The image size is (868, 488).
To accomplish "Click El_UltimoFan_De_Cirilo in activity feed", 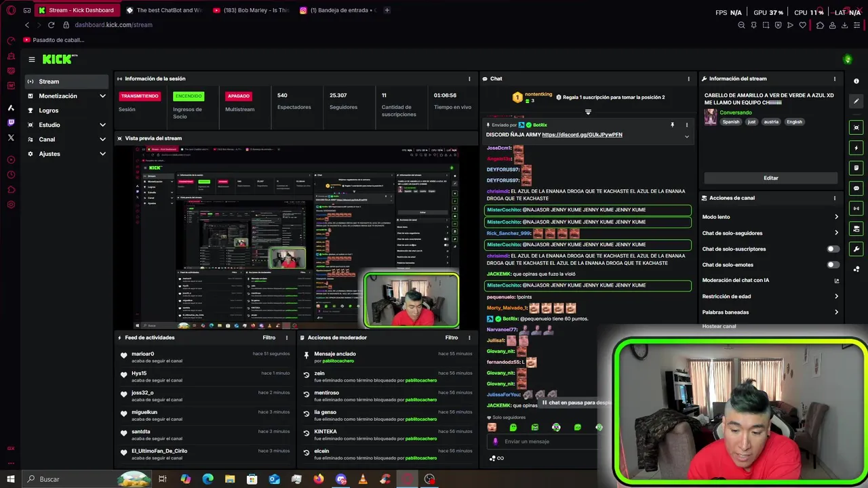I will pyautogui.click(x=159, y=451).
